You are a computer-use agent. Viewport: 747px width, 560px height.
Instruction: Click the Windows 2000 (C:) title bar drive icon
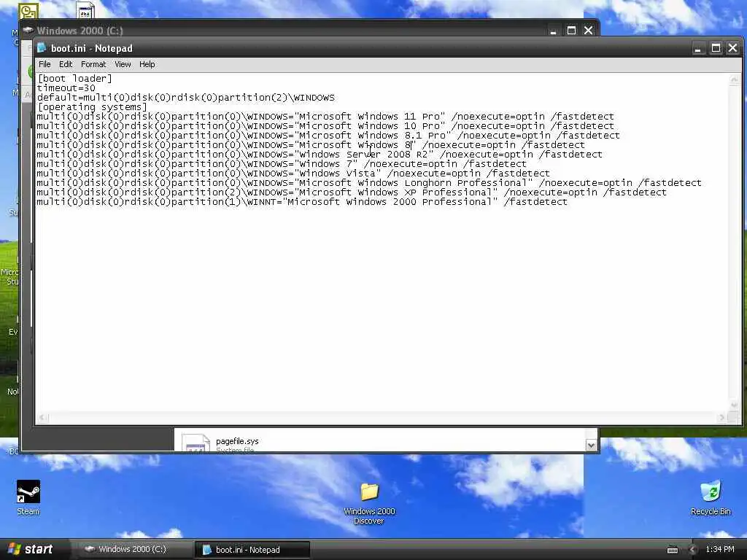[x=28, y=30]
